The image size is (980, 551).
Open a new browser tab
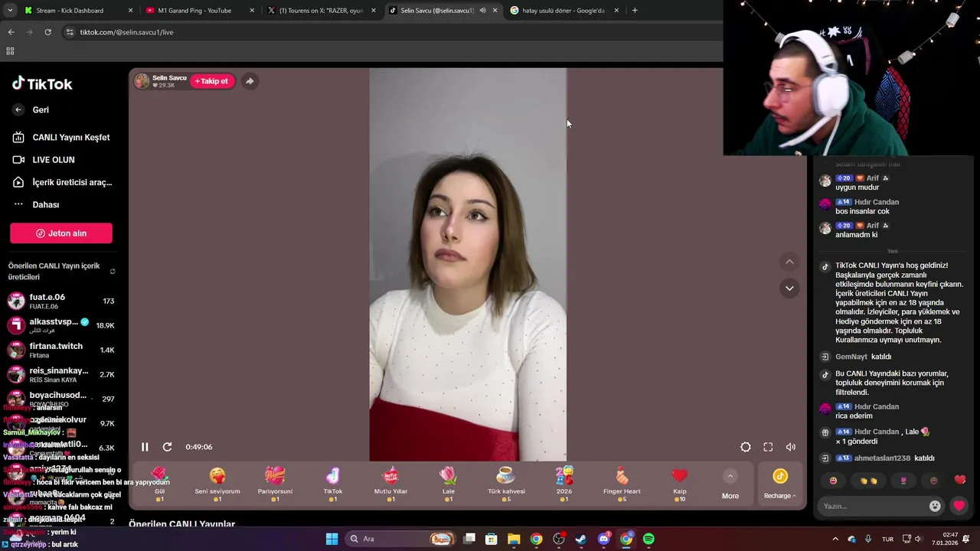coord(635,11)
